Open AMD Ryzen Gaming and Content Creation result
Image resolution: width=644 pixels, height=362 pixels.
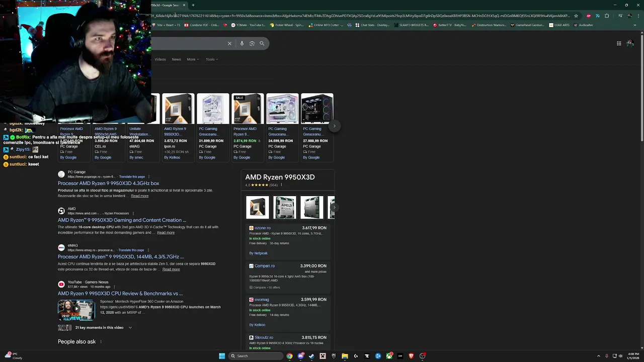(x=122, y=220)
